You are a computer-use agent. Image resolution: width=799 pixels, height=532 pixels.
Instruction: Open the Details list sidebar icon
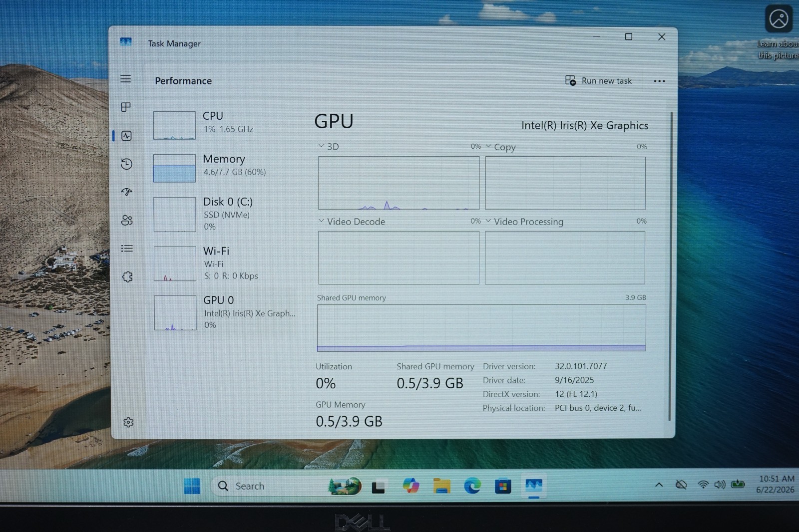pos(127,248)
